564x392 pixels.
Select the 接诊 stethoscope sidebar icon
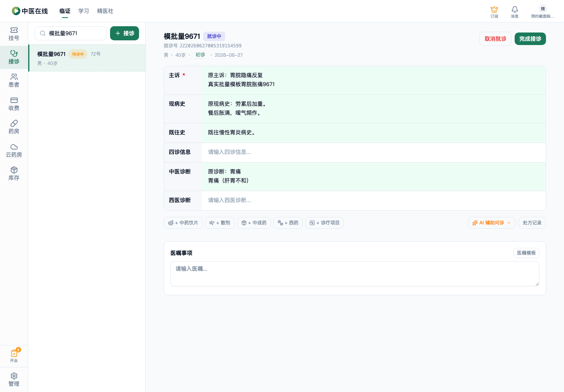coord(14,57)
